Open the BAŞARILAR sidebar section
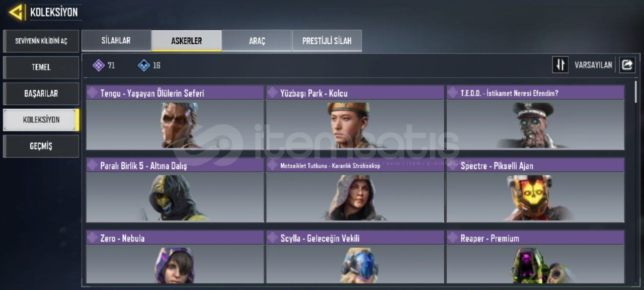The width and height of the screenshot is (644, 290). coord(41,94)
